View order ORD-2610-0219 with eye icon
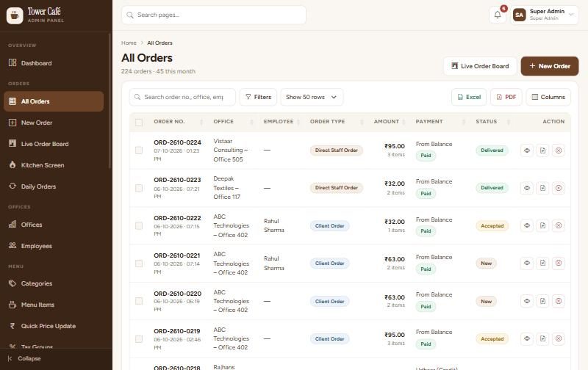The width and height of the screenshot is (588, 370). point(527,338)
